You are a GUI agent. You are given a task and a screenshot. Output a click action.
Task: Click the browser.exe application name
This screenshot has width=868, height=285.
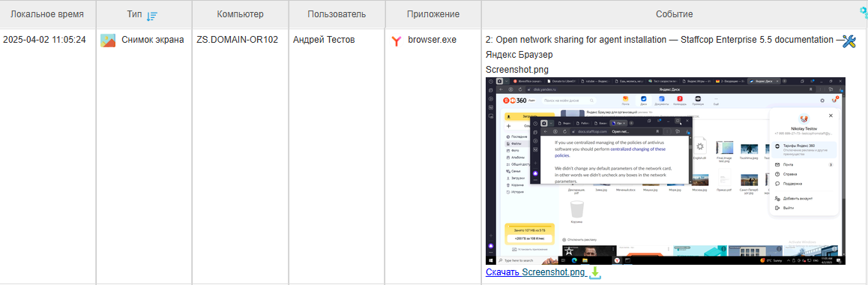click(x=433, y=40)
